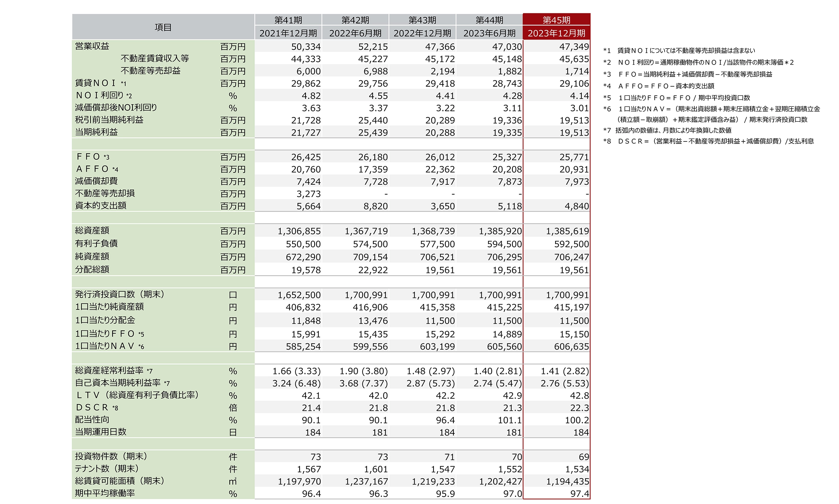Click the 不動産等売却益 row label
839x504 pixels.
pyautogui.click(x=151, y=71)
